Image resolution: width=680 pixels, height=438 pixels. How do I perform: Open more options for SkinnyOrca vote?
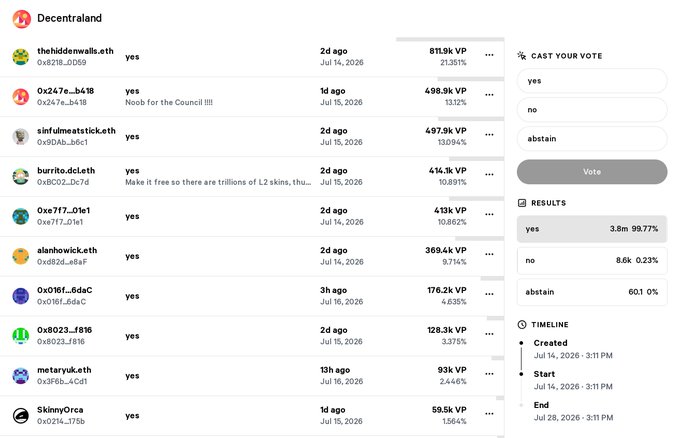(489, 414)
